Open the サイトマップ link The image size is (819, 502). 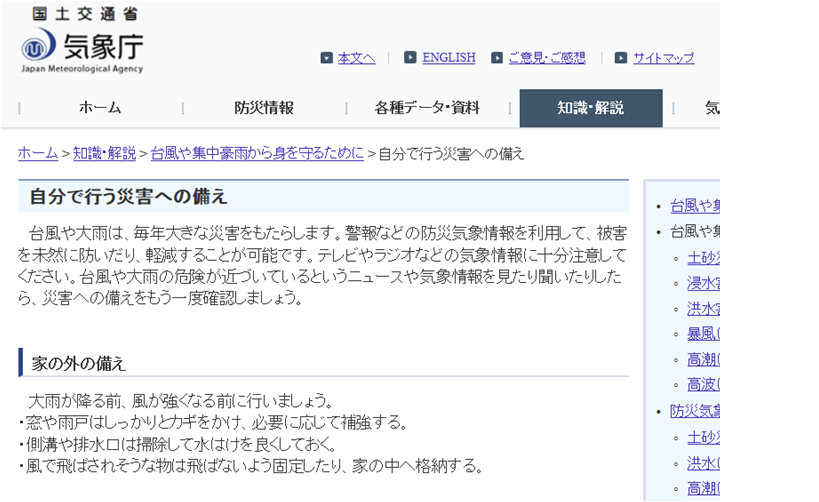(663, 58)
